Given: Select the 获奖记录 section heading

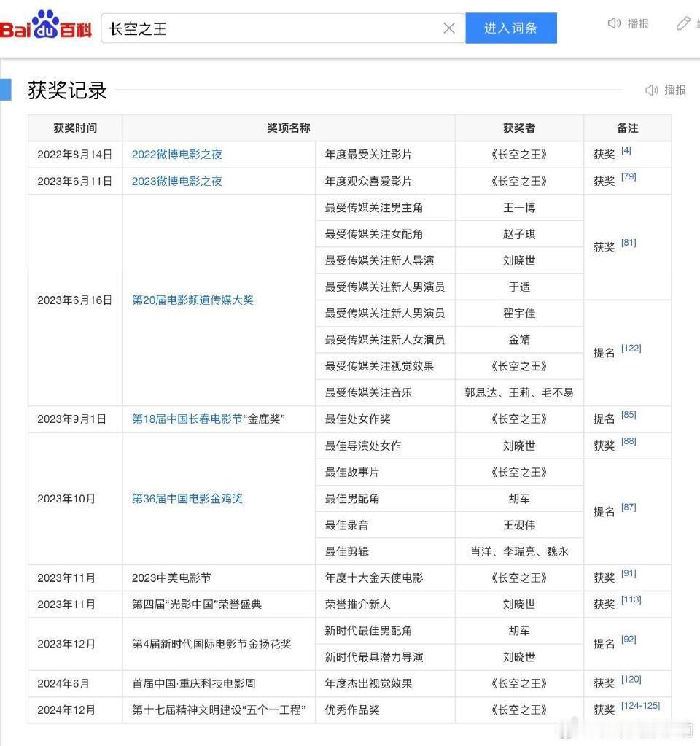Looking at the screenshot, I should 67,90.
